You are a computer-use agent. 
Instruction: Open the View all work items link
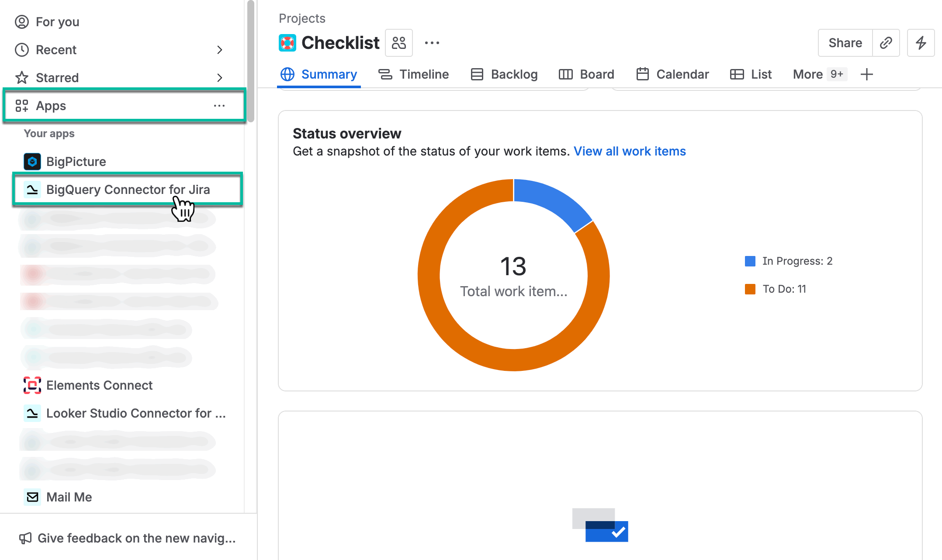(629, 151)
